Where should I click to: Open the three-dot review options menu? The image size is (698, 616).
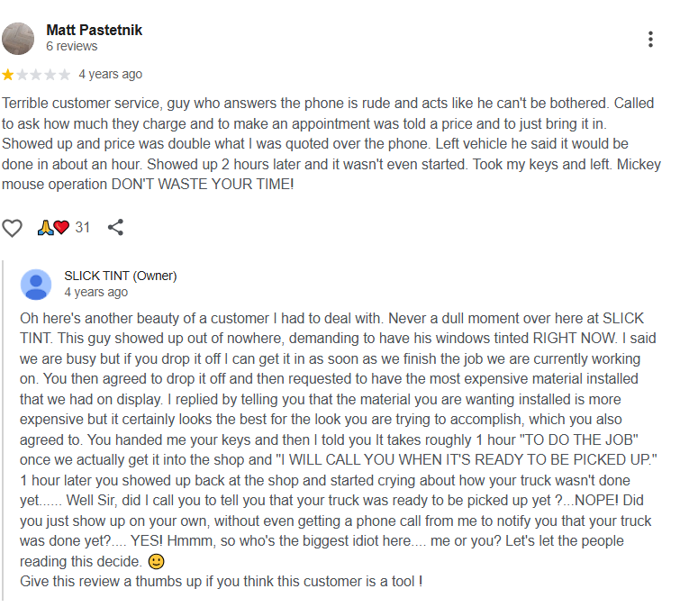(650, 40)
